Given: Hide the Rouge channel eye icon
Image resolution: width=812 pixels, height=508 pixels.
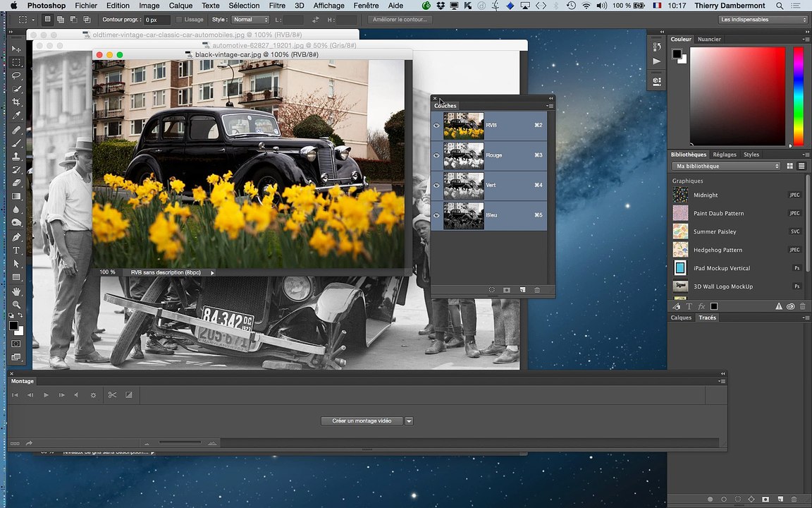Looking at the screenshot, I should click(436, 155).
